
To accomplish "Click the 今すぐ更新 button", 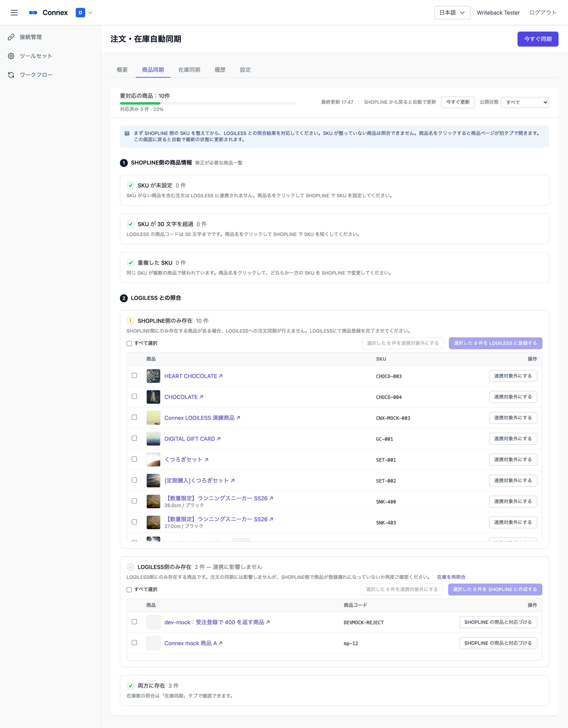I will [x=458, y=102].
